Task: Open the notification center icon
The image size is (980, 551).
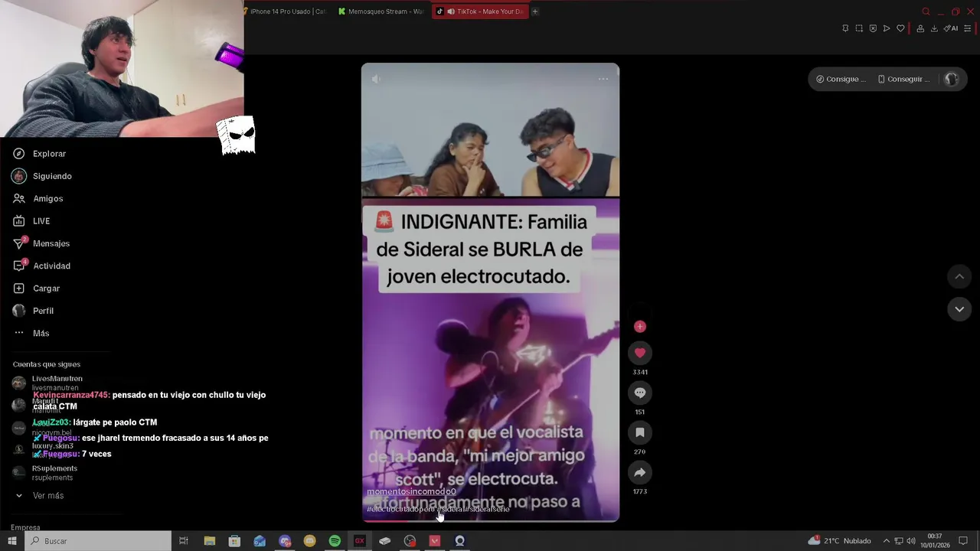Action: coord(964,541)
